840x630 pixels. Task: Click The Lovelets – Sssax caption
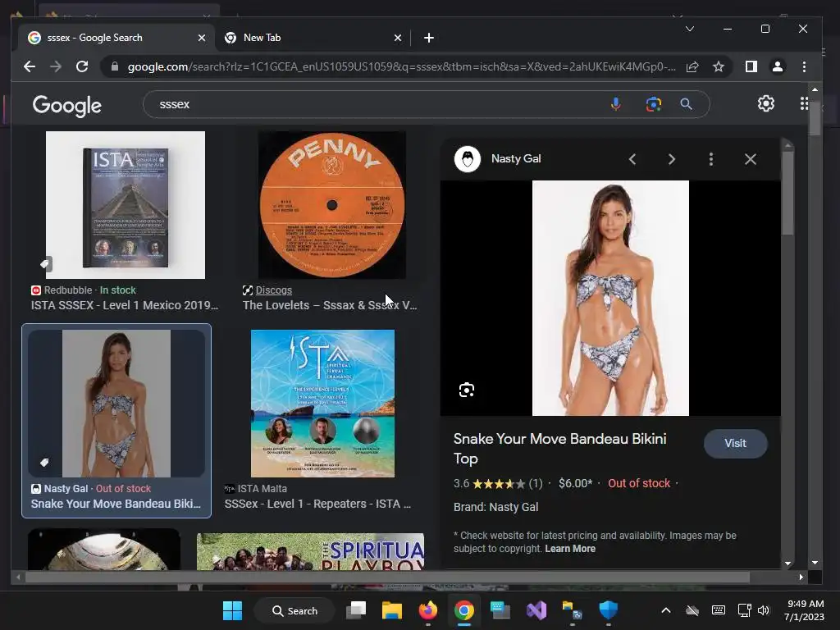330,305
